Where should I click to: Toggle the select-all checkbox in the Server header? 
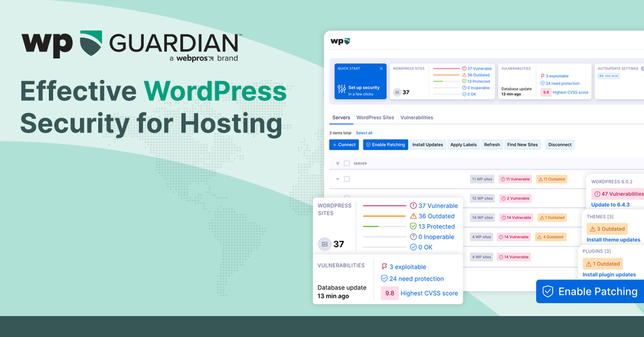coord(347,163)
